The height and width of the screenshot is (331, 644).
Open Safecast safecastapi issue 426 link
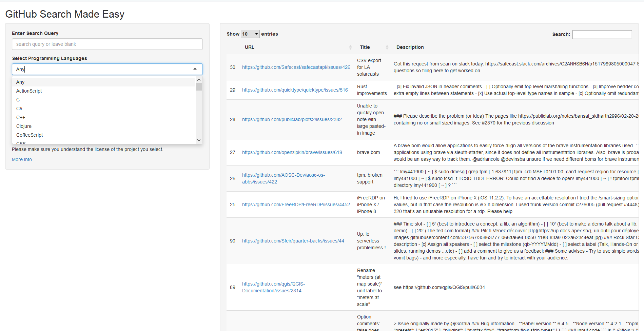click(296, 67)
